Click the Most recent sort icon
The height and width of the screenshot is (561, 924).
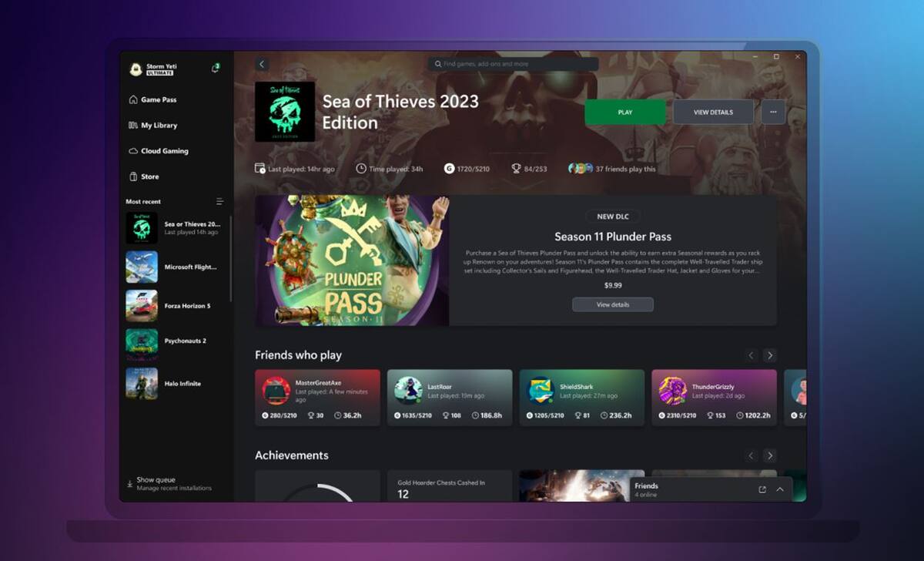click(219, 202)
